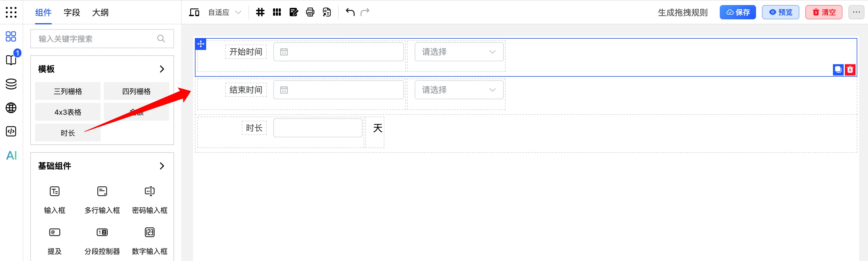Open the AI assistant sidebar icon
Screen dimensions: 868x261
11,155
